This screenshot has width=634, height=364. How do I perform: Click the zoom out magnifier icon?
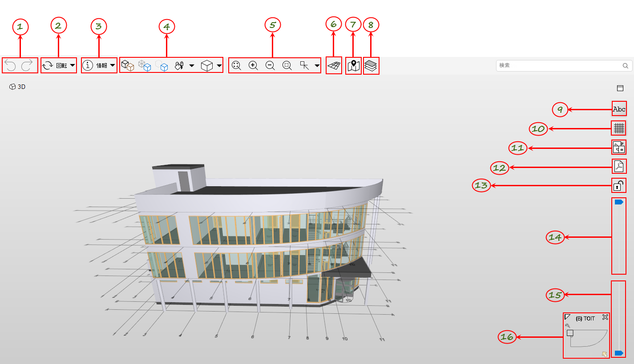coord(270,66)
